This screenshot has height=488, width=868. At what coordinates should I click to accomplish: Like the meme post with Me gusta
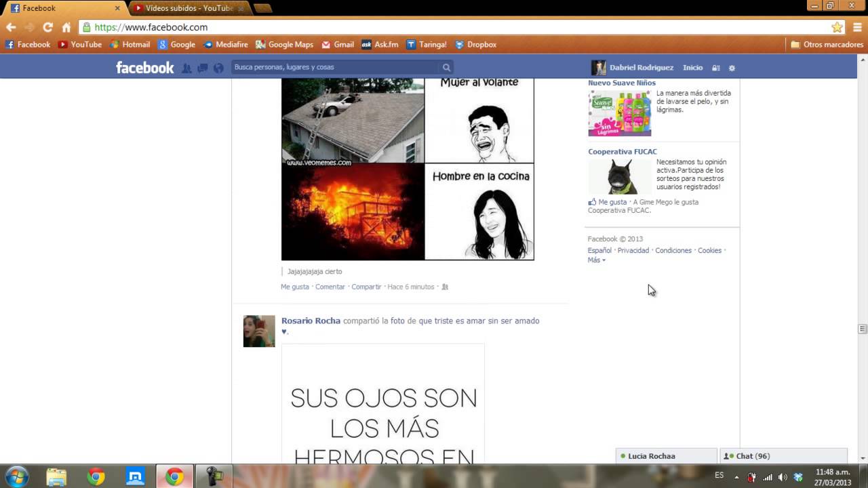[x=295, y=287]
